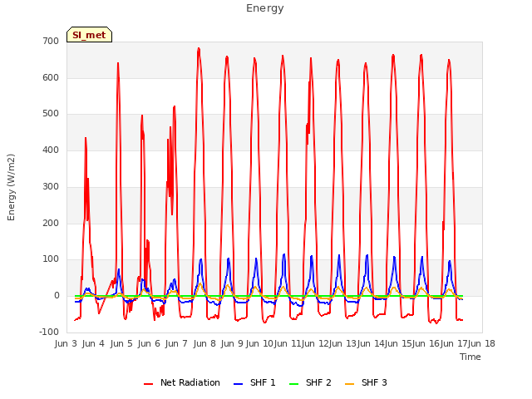This screenshot has width=532, height=399.
Task: Click the red Net Radiation legend swatch
Action: (148, 384)
